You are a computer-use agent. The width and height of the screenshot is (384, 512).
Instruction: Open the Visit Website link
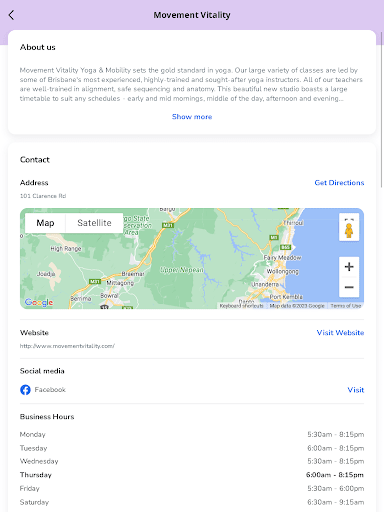(x=340, y=333)
